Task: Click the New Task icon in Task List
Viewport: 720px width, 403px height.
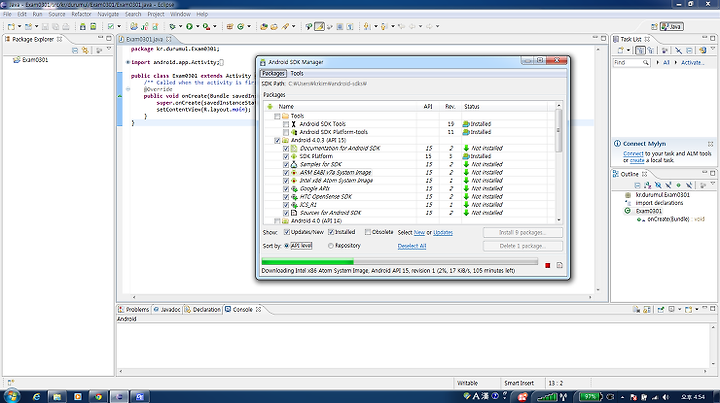Action: 620,50
